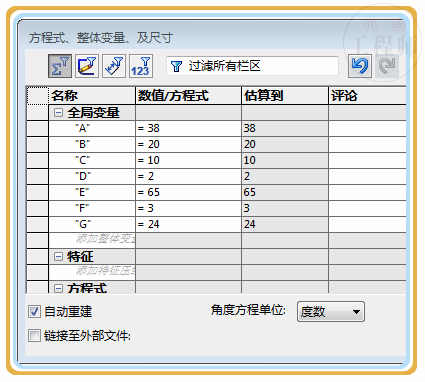
Task: Open the 角度方程单位 度数 dropdown
Action: pos(331,312)
